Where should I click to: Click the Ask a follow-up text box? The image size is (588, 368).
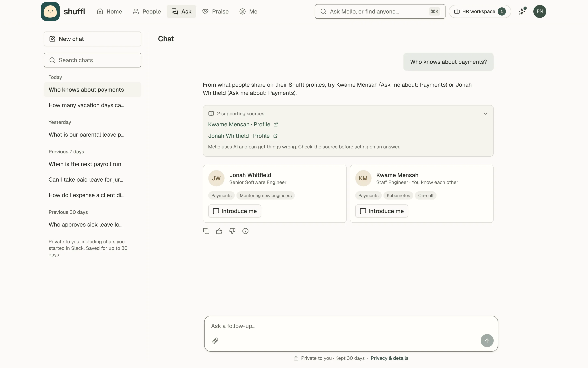tap(351, 326)
